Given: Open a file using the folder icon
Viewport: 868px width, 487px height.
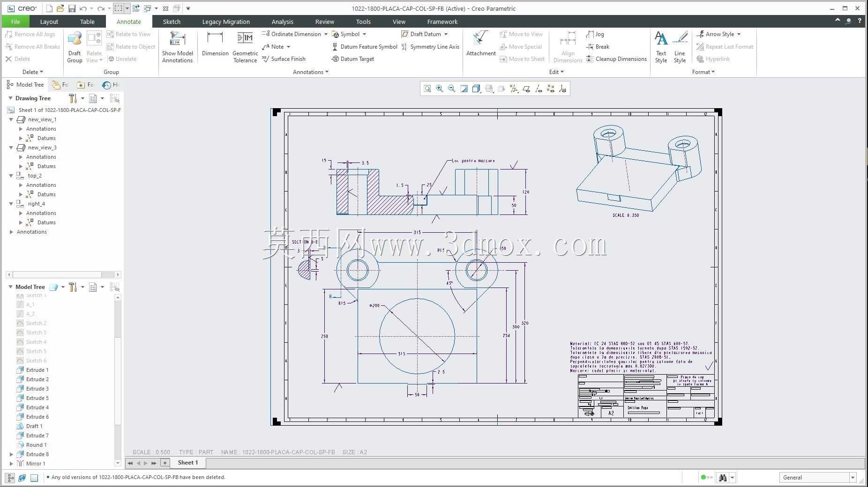Looking at the screenshot, I should [x=60, y=8].
